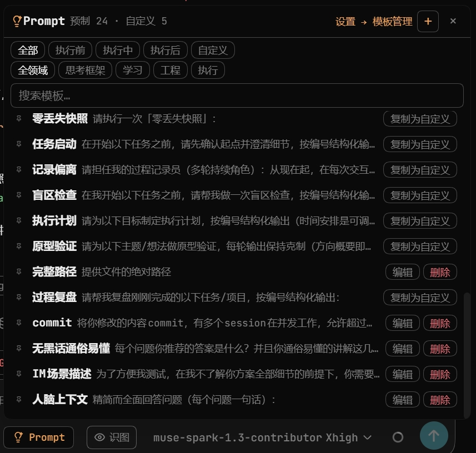This screenshot has height=453, width=476.
Task: Close the Prompt panel
Action: pos(453,21)
